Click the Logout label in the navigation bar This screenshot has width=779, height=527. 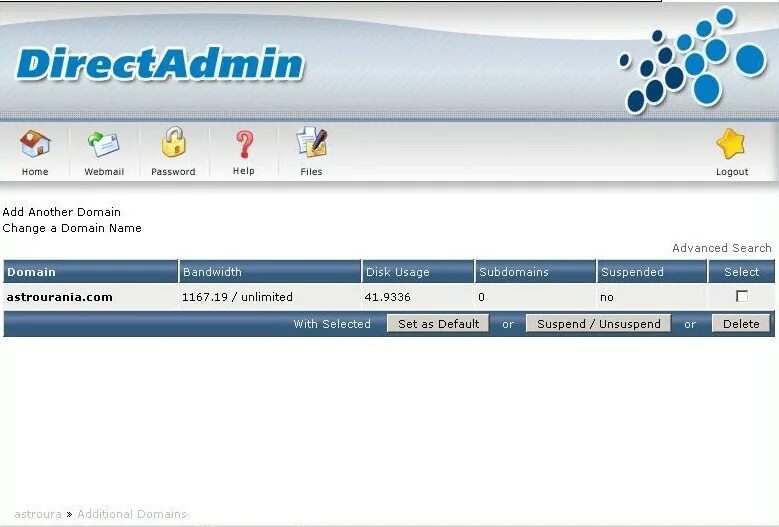tap(732, 172)
